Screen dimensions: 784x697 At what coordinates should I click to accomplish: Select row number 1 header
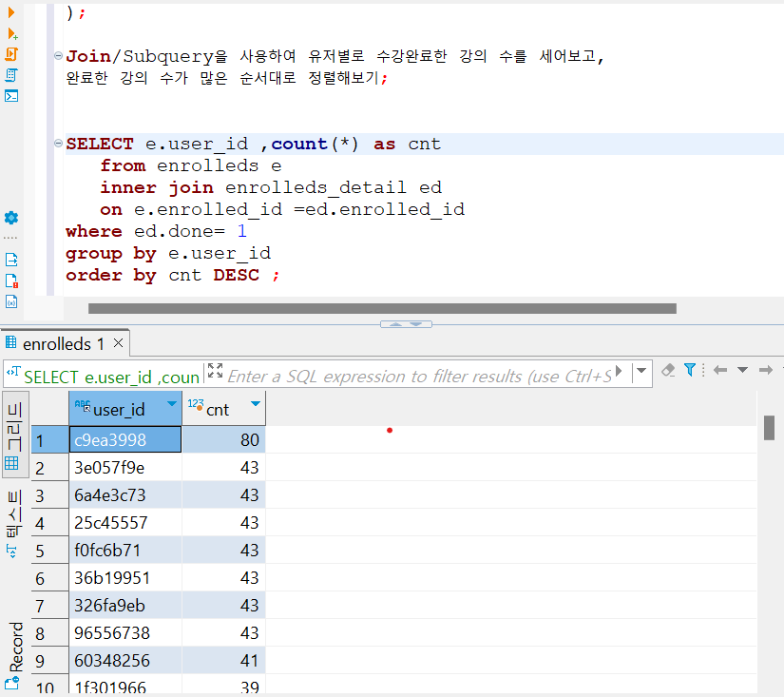[49, 440]
